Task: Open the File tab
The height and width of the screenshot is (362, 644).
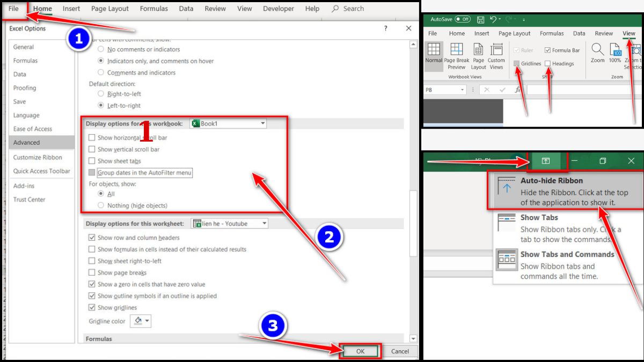Action: pyautogui.click(x=13, y=9)
